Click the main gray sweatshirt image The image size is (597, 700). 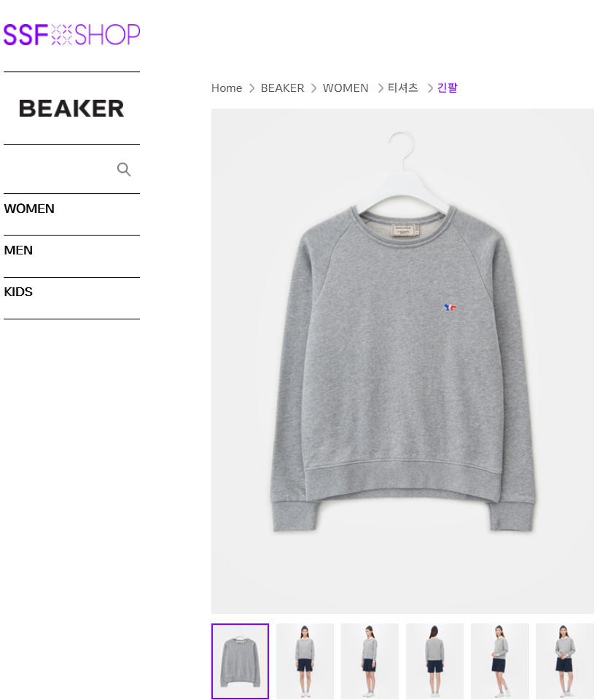click(x=402, y=361)
